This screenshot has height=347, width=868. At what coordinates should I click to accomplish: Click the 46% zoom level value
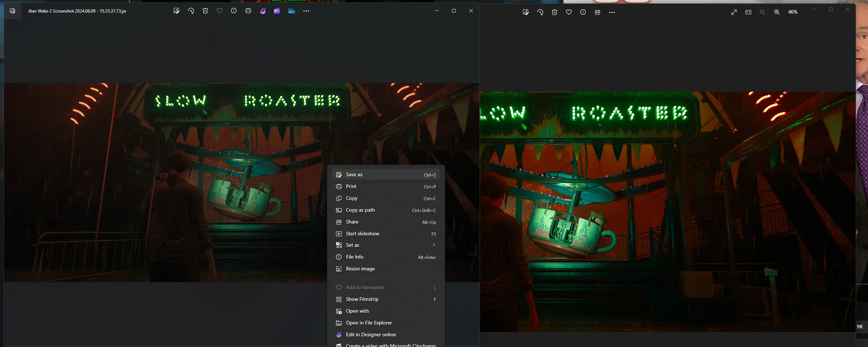tap(793, 12)
